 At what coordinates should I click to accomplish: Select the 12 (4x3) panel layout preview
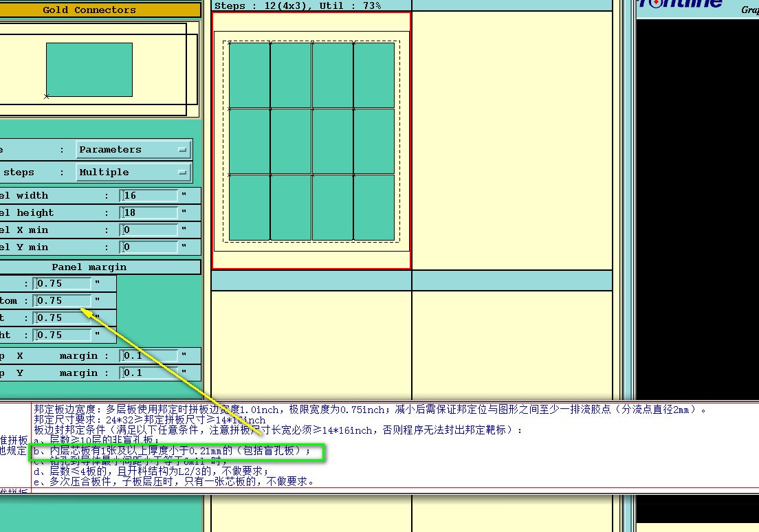[x=311, y=140]
